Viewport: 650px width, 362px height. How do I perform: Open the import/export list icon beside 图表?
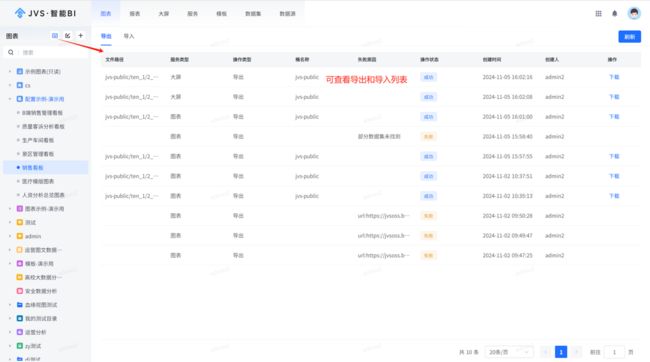(x=55, y=36)
